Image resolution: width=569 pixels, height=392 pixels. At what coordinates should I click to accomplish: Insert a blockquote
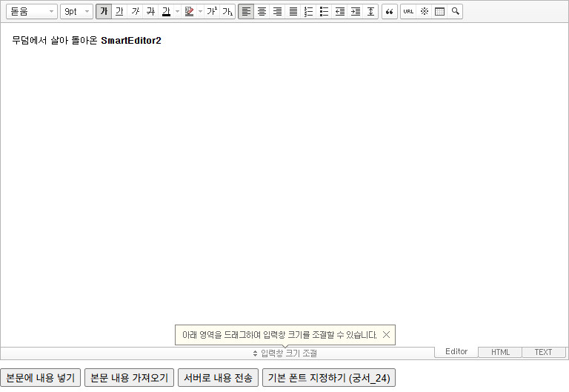(x=390, y=12)
